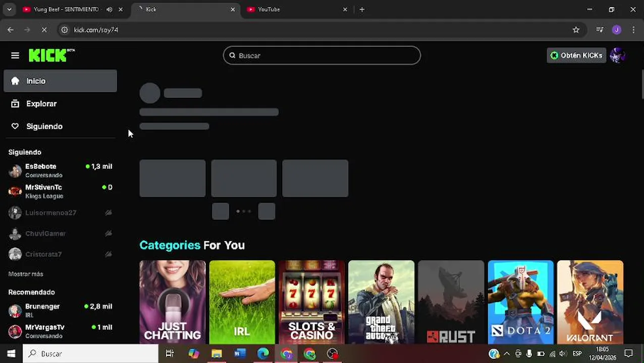
Task: Open recommended channel MrVargasTv
Action: 60,331
